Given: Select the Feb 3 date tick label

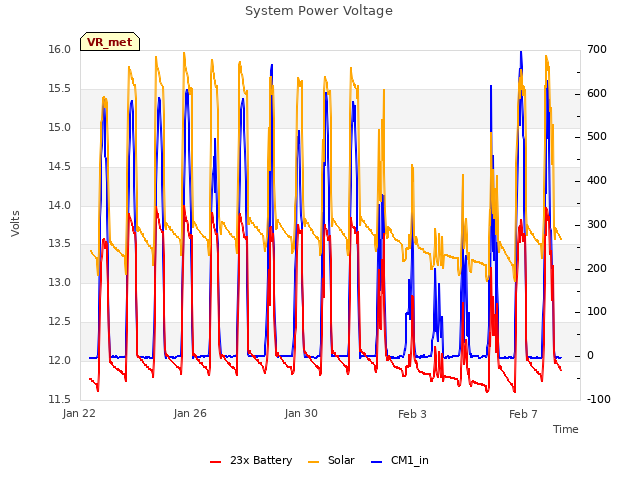Looking at the screenshot, I should [412, 414].
